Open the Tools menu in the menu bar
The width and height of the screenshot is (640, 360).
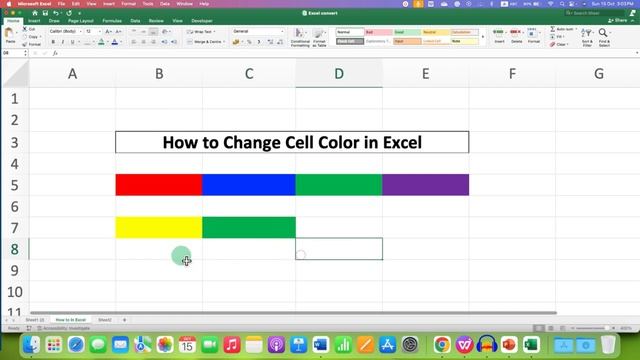pos(148,4)
